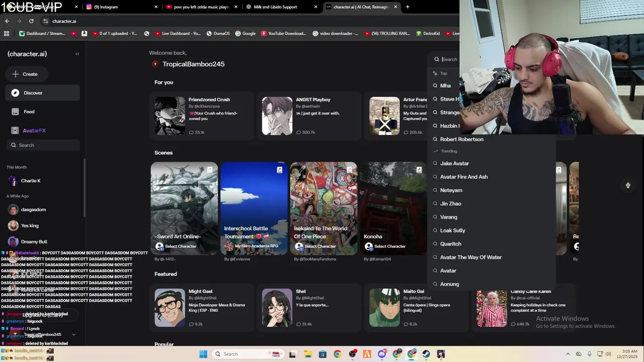This screenshot has width=644, height=362.
Task: Open the DumaOS bookmark
Action: pyautogui.click(x=218, y=34)
